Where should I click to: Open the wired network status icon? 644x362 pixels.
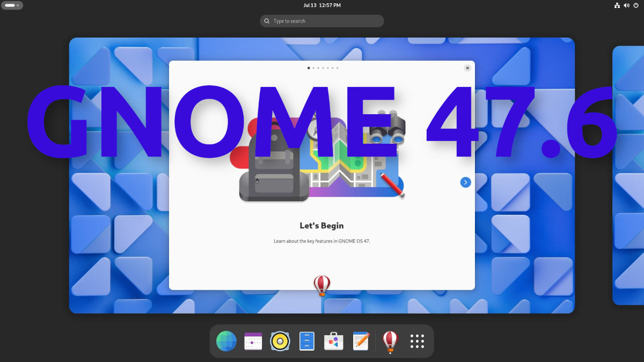click(617, 5)
